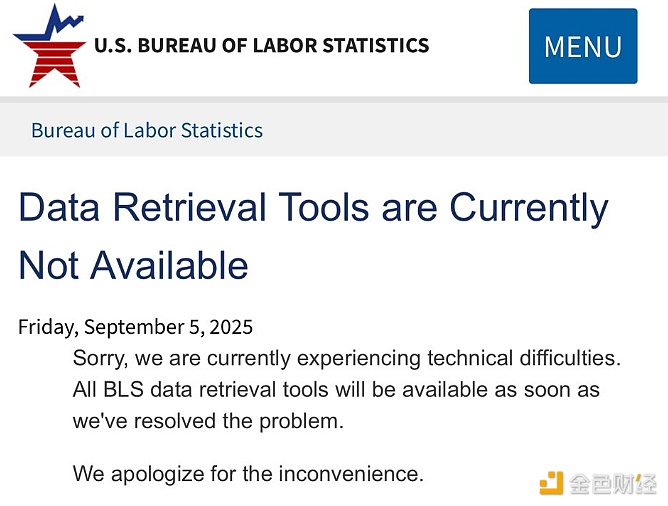Viewport: 668px width, 506px height.
Task: Click the 'All BLS data retrieval tools' line
Action: [336, 389]
